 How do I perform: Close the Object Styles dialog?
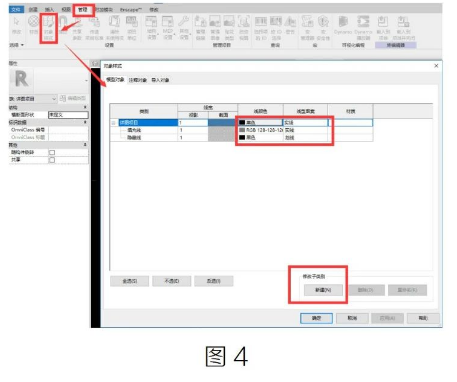[436, 66]
